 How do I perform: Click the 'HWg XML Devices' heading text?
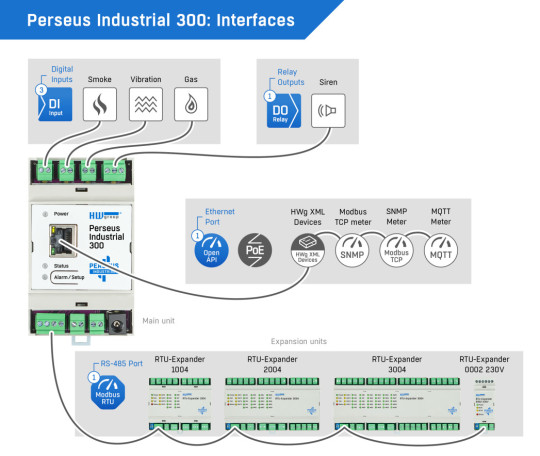pos(308,217)
